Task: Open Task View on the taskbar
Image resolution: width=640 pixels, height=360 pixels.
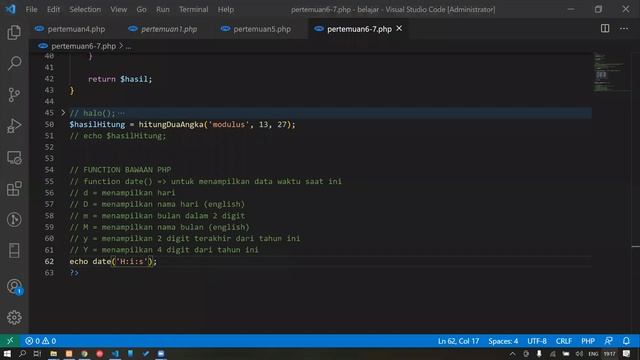Action: tap(37, 354)
